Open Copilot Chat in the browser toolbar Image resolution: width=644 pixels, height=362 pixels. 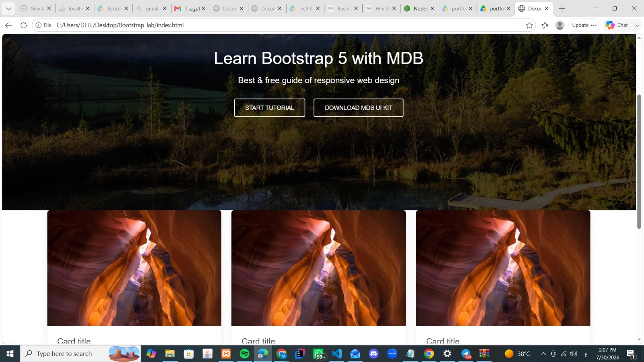pyautogui.click(x=617, y=25)
